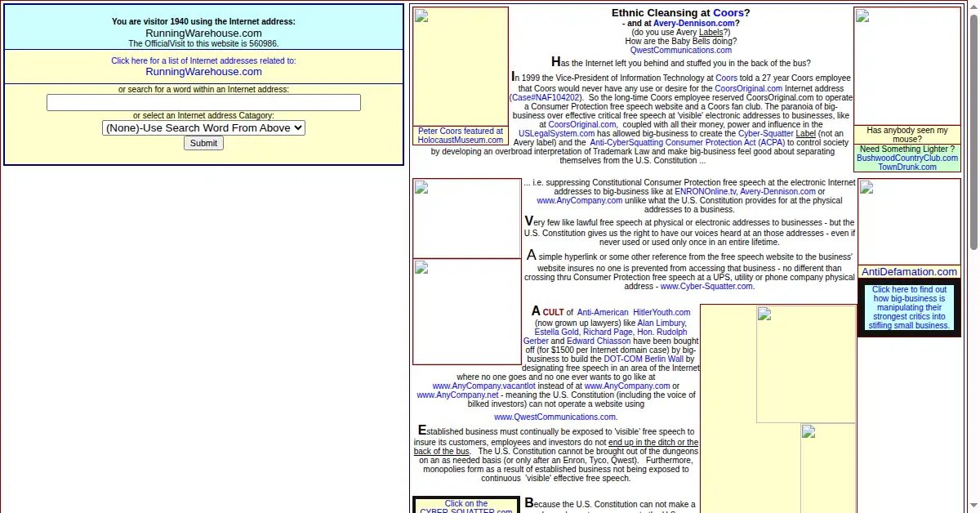Click the 'Need Something Lighter ?' text
980x513 pixels.
[x=906, y=149]
